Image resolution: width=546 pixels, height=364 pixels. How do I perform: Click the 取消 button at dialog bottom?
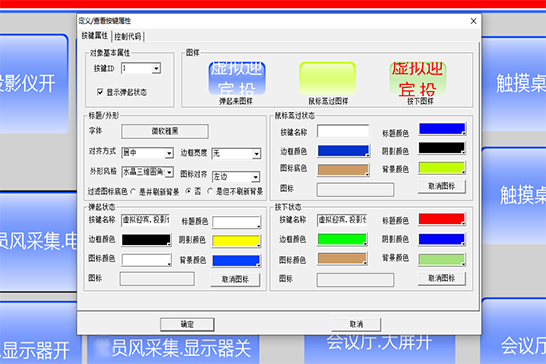point(356,324)
